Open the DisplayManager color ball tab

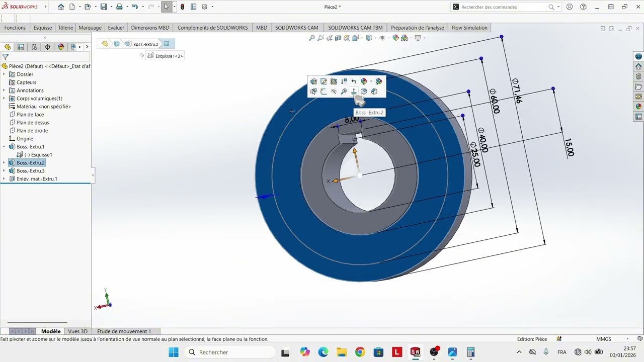(x=61, y=47)
